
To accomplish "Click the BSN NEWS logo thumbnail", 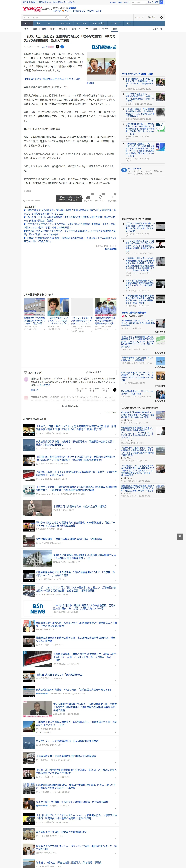I will [38, 609].
